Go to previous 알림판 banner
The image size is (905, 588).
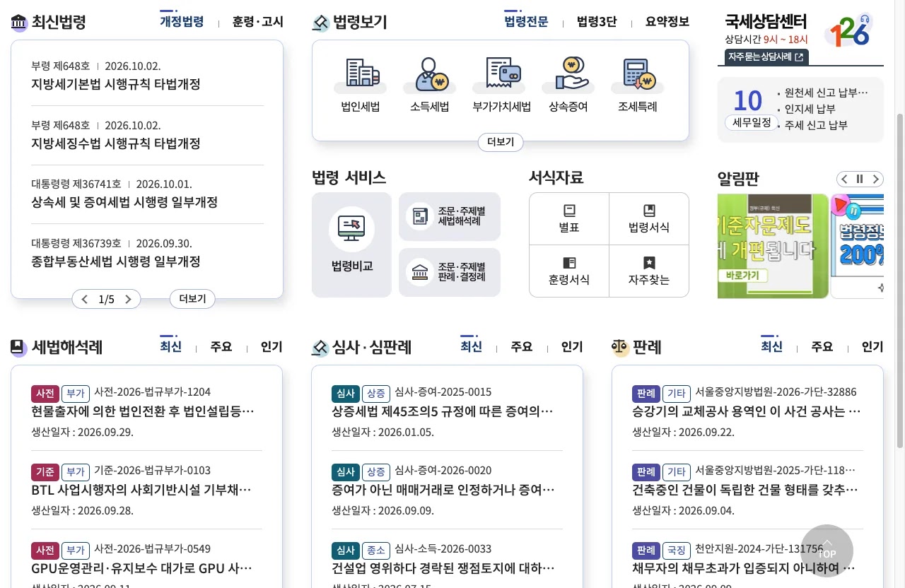(x=844, y=179)
